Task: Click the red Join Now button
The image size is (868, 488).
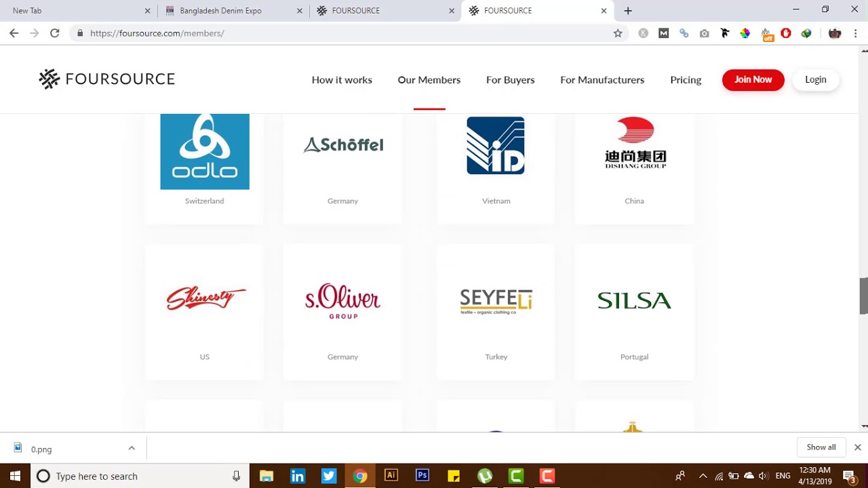Action: [x=753, y=80]
